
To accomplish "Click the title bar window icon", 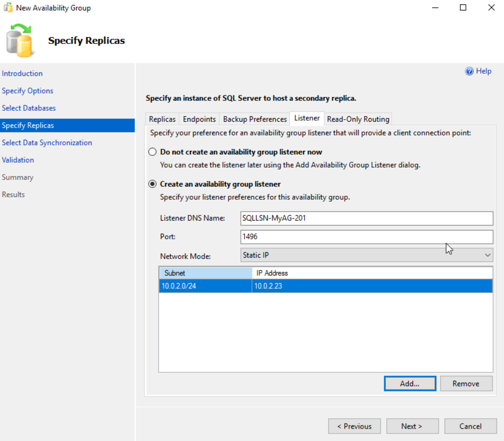I will [x=7, y=8].
